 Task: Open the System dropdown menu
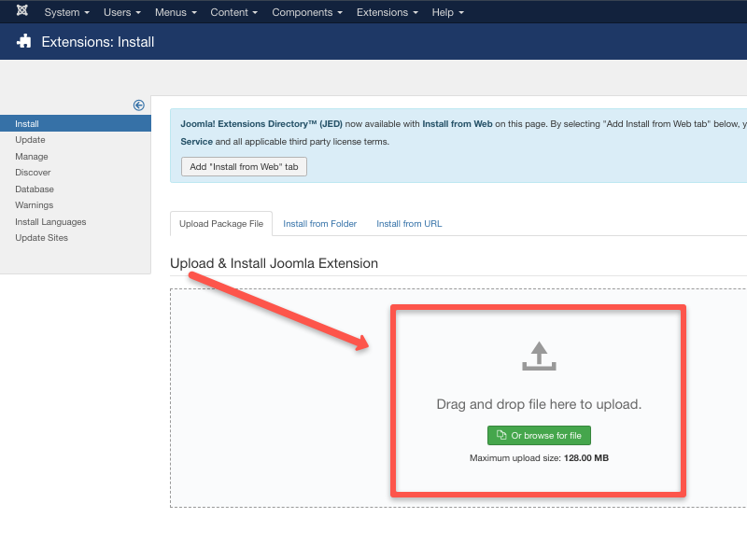(x=66, y=12)
